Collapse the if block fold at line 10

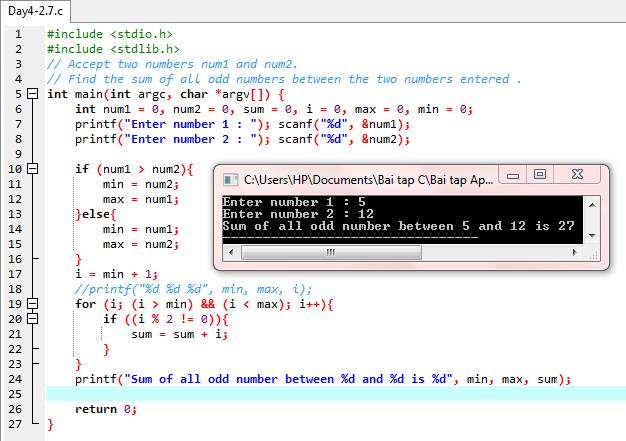click(x=32, y=169)
